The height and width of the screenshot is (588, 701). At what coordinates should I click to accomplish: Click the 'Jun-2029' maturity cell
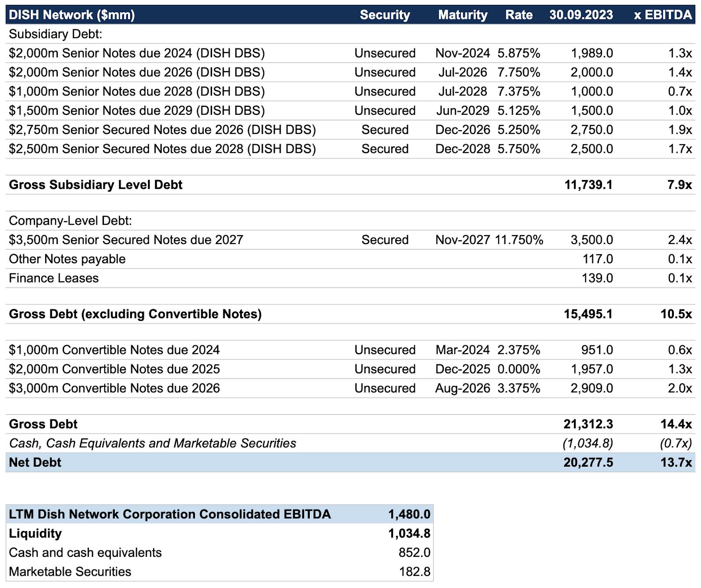[463, 110]
